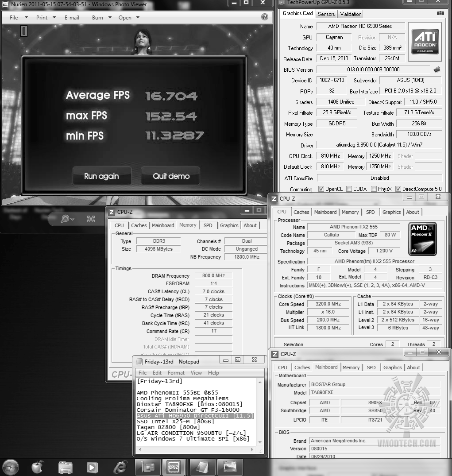
Task: Expand the Burn dropdown in Photo Viewer
Action: coord(110,17)
